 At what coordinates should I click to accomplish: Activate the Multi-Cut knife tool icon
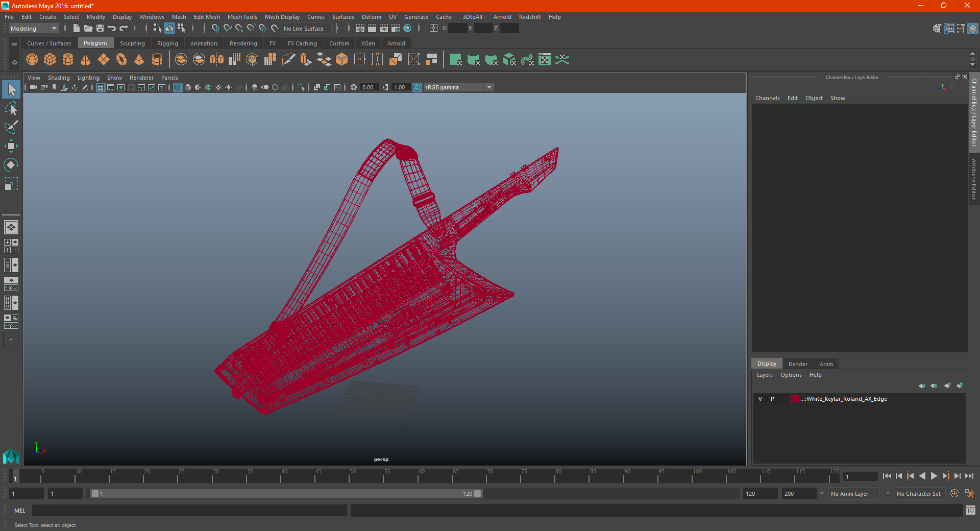pyautogui.click(x=288, y=60)
